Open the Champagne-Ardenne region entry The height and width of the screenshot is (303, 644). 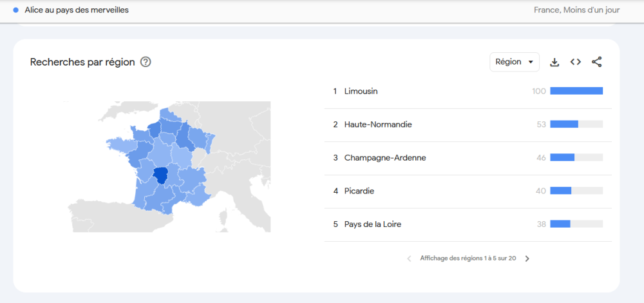click(x=385, y=158)
